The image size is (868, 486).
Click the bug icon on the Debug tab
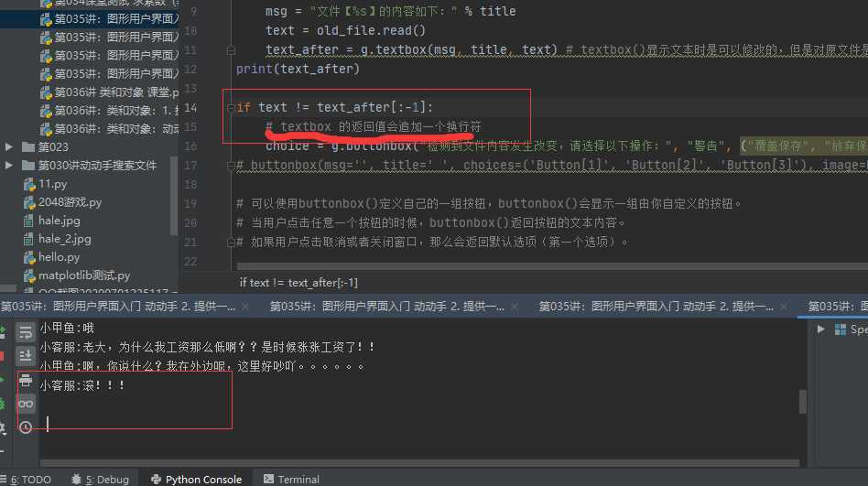tap(76, 480)
